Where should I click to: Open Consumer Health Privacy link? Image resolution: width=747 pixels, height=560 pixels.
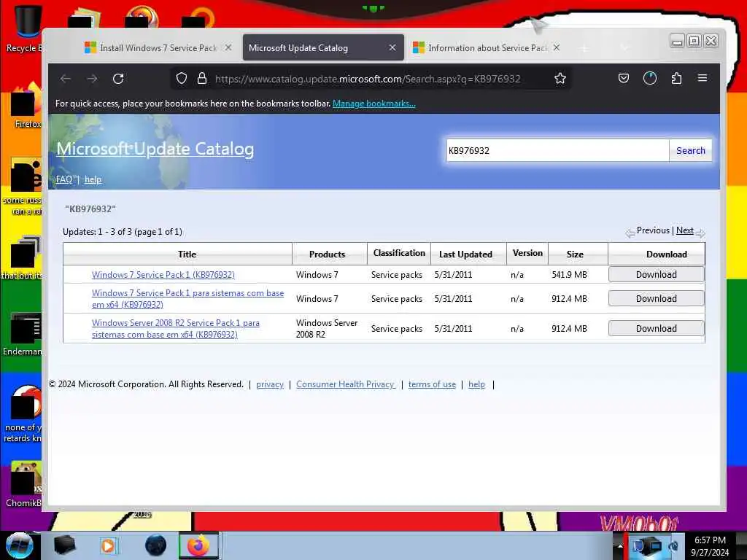[x=345, y=384]
